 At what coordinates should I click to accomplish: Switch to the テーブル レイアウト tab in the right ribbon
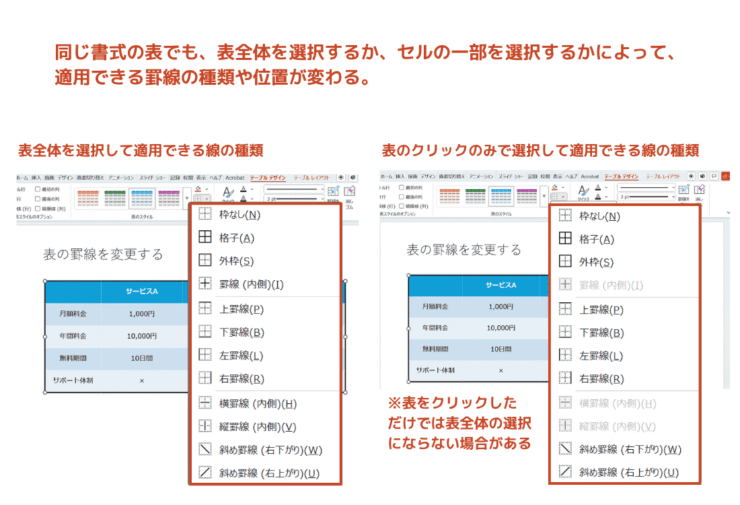(663, 176)
